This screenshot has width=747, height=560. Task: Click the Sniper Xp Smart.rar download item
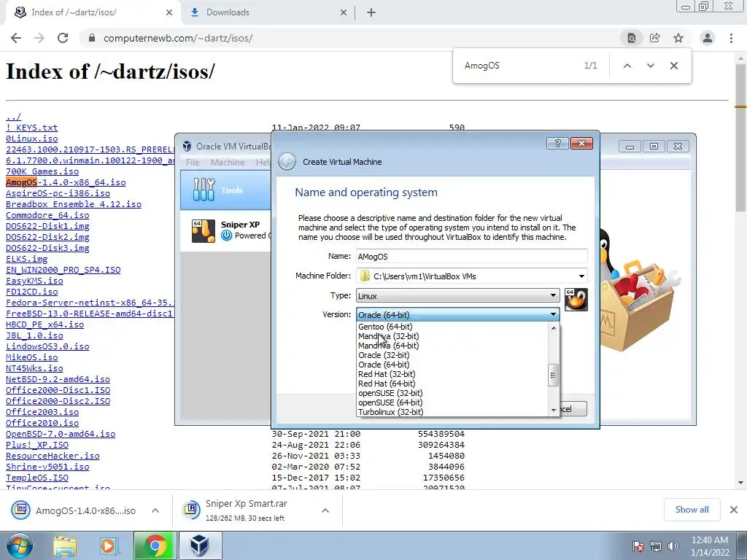(248, 510)
